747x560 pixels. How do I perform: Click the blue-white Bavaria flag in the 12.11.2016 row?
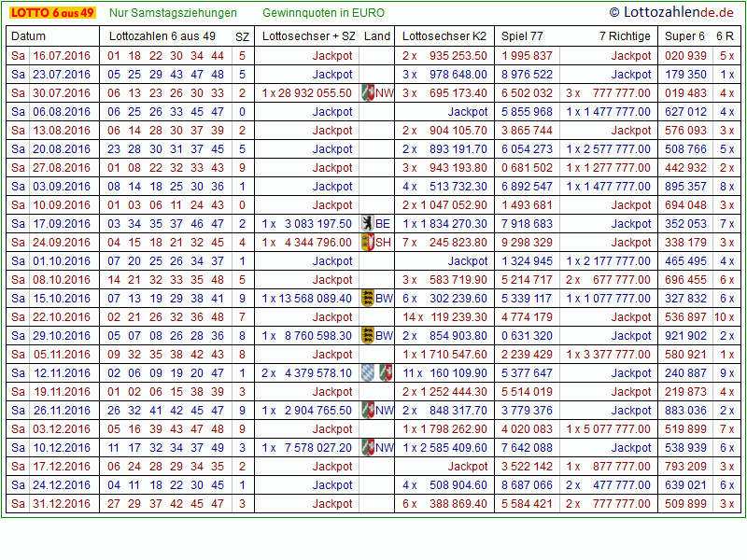coord(368,372)
